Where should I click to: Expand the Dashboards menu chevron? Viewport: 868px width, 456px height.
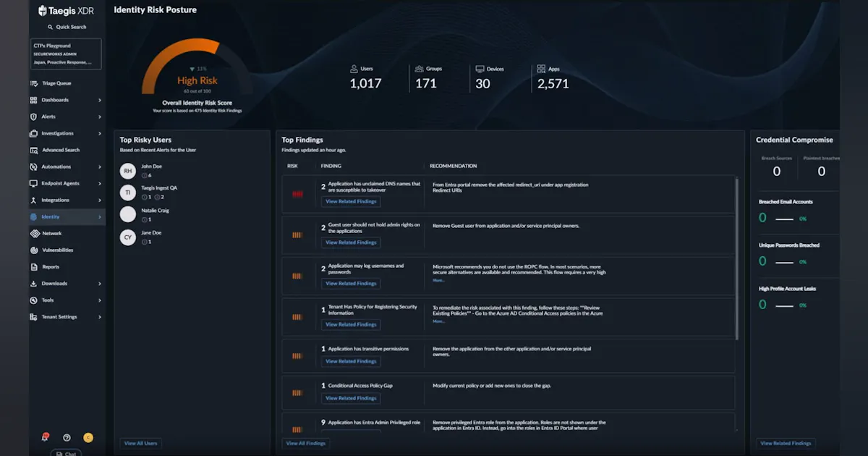click(x=100, y=100)
